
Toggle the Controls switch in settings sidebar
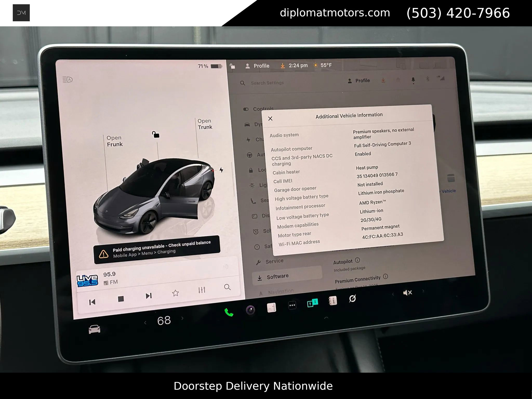point(245,109)
